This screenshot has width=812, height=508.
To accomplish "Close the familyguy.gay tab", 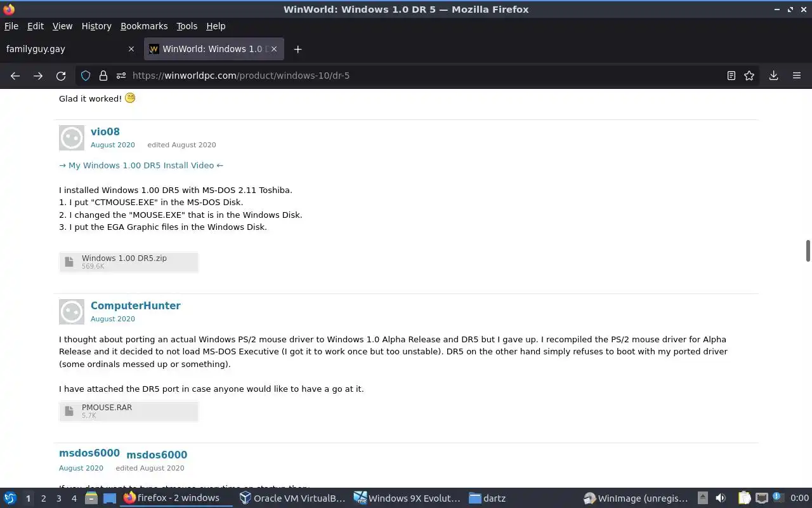I will pos(131,49).
